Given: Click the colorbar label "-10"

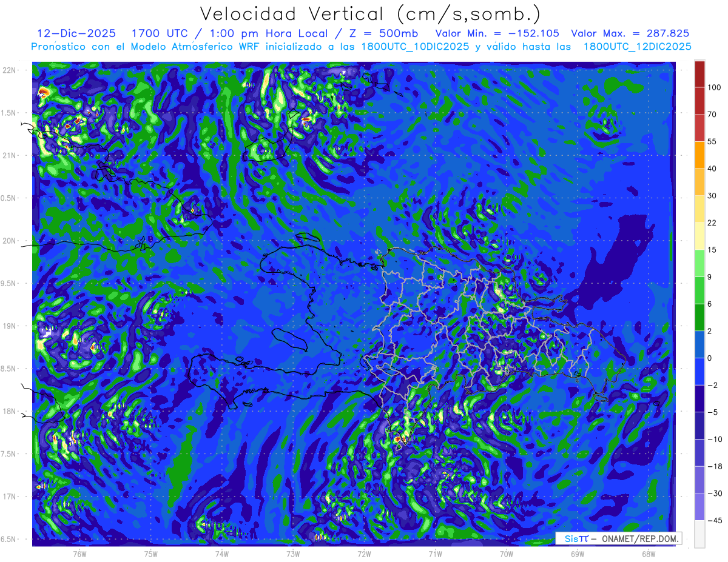Looking at the screenshot, I should pyautogui.click(x=714, y=440).
